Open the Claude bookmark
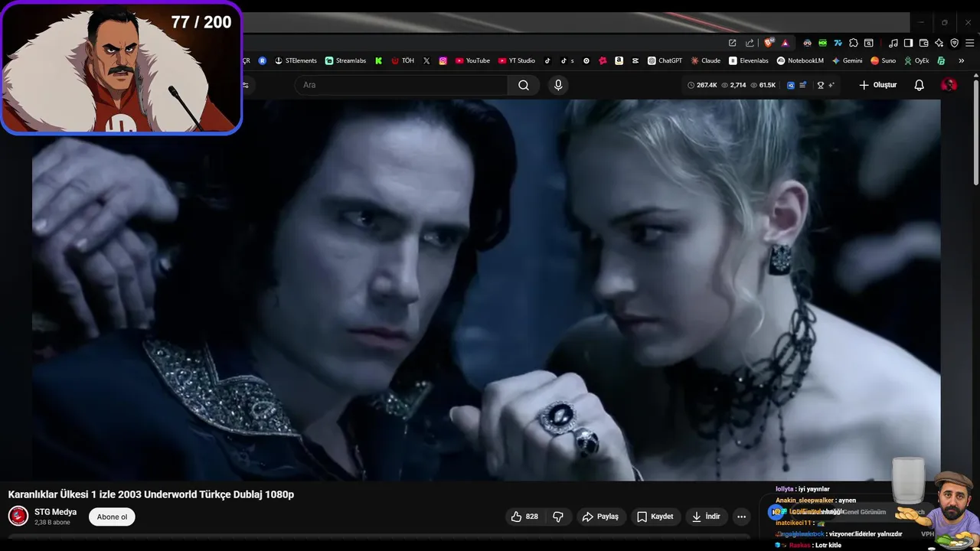Viewport: 980px width, 551px height. 705,60
